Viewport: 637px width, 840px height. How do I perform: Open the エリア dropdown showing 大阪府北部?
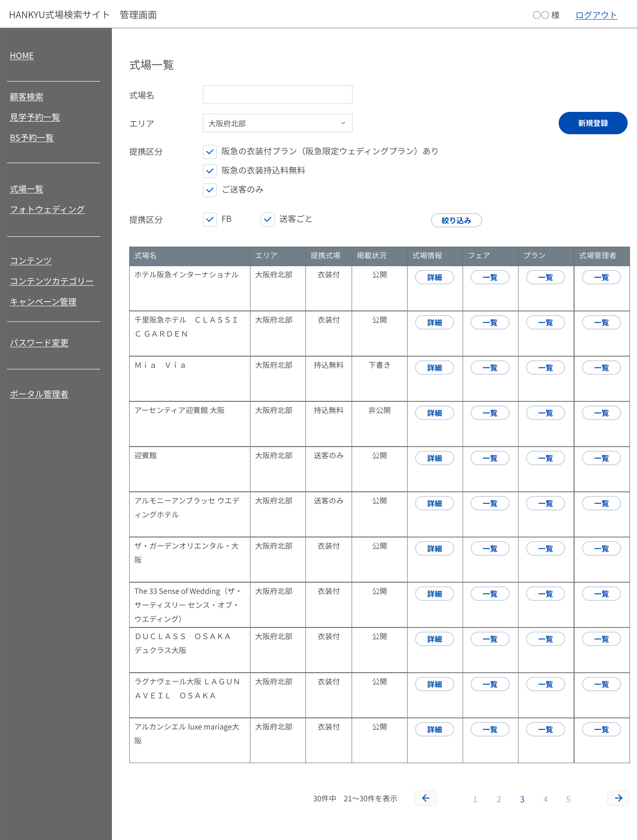[x=277, y=124]
